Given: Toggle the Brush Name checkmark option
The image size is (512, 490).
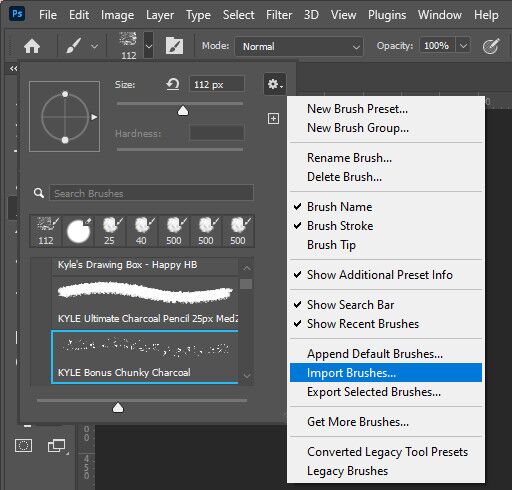Looking at the screenshot, I should (386, 207).
